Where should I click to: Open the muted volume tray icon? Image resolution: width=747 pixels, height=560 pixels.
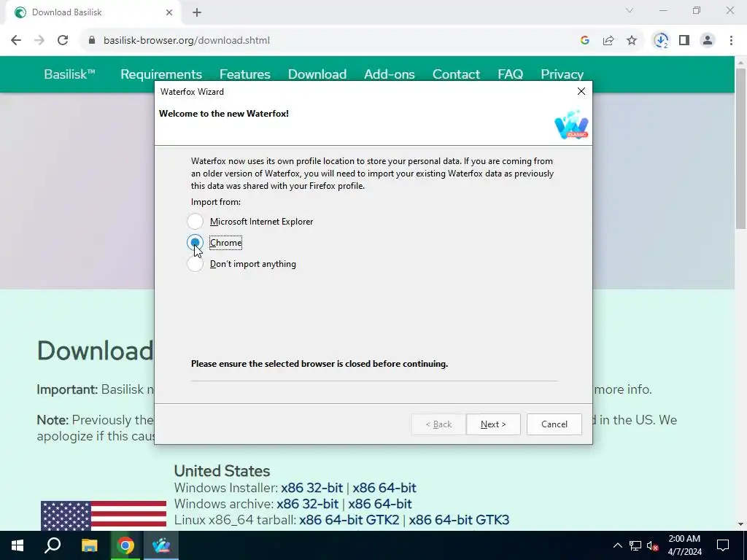point(652,545)
